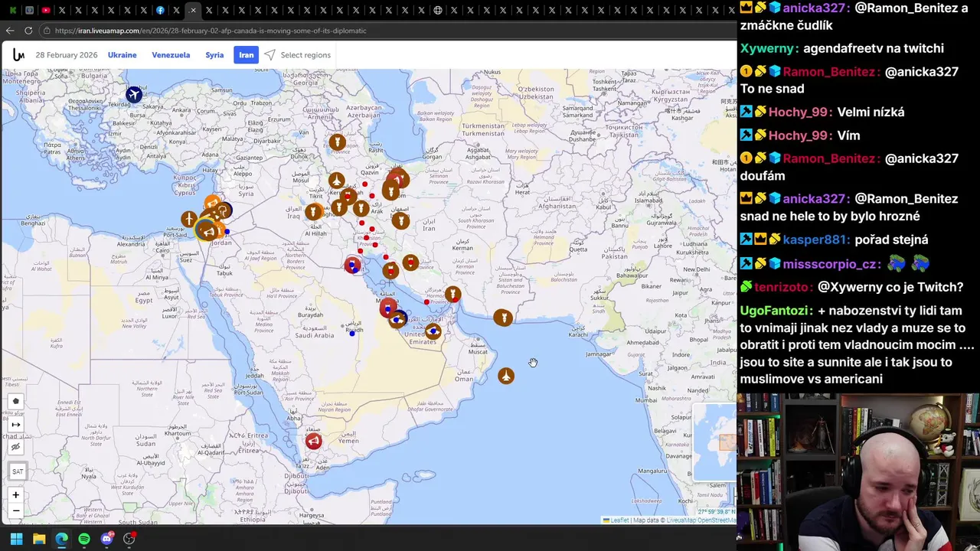The image size is (980, 551).
Task: Zoom out with the map minus button
Action: point(16,510)
